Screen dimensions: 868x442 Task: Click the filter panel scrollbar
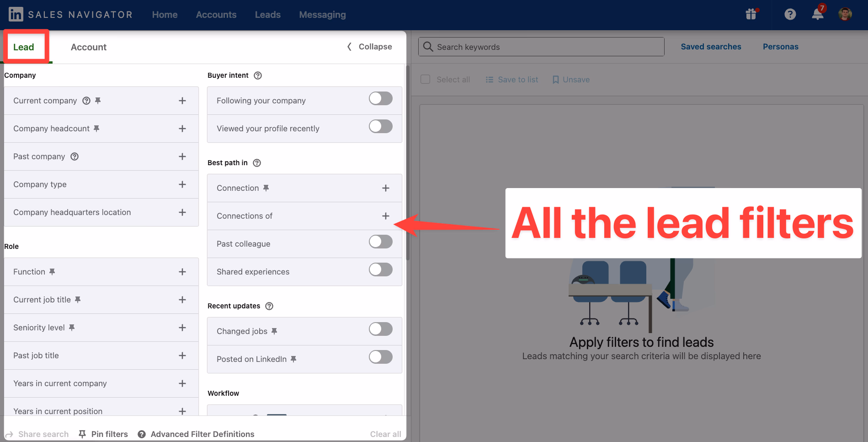point(408,162)
